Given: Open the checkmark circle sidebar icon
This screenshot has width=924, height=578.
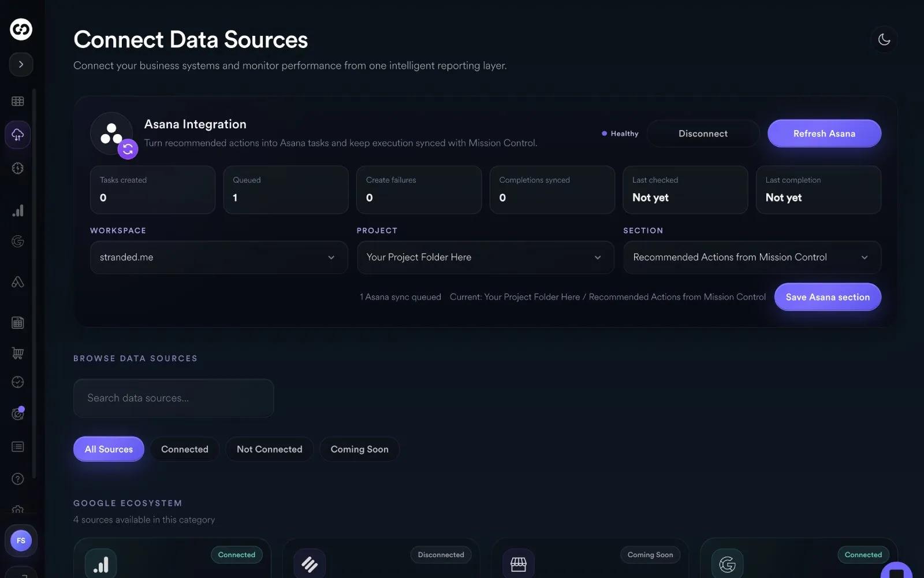Looking at the screenshot, I should [18, 382].
